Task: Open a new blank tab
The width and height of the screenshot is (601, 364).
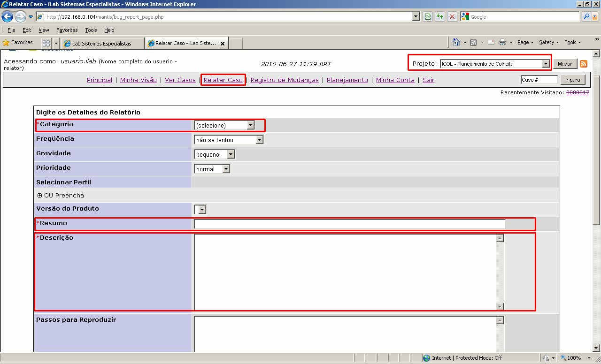Action: pyautogui.click(x=236, y=43)
